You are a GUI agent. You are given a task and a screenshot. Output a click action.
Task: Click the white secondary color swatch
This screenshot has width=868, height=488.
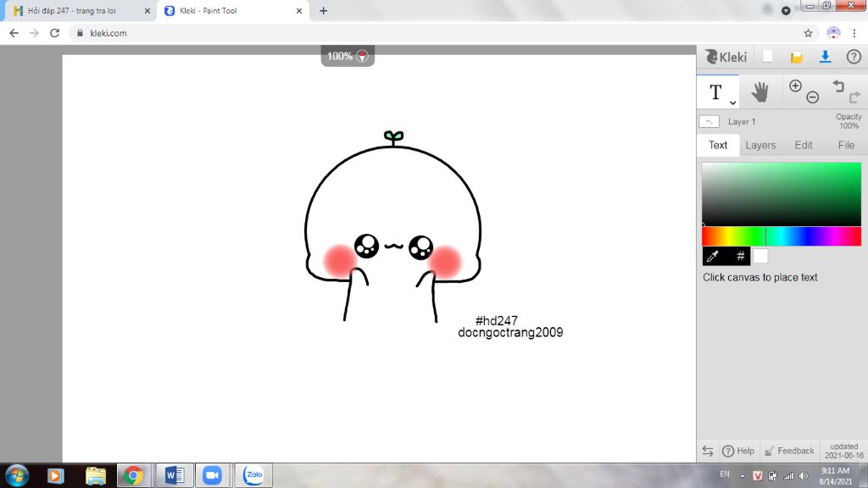pos(760,256)
